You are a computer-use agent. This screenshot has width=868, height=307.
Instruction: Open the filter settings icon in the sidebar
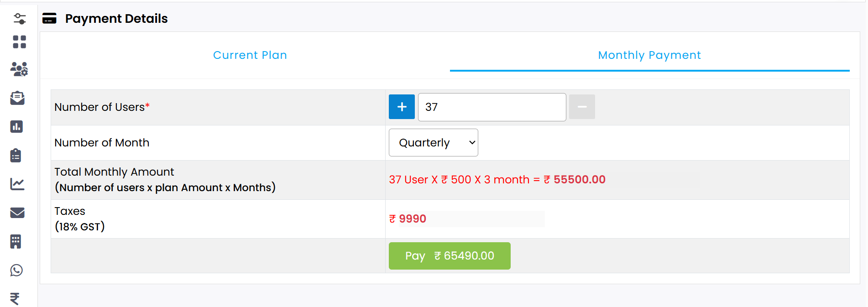point(19,18)
